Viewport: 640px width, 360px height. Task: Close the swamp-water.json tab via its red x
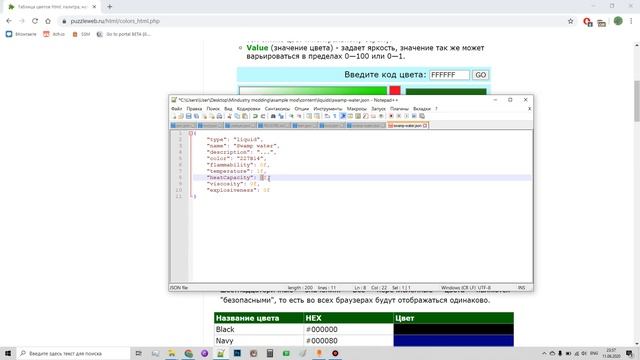(x=425, y=126)
